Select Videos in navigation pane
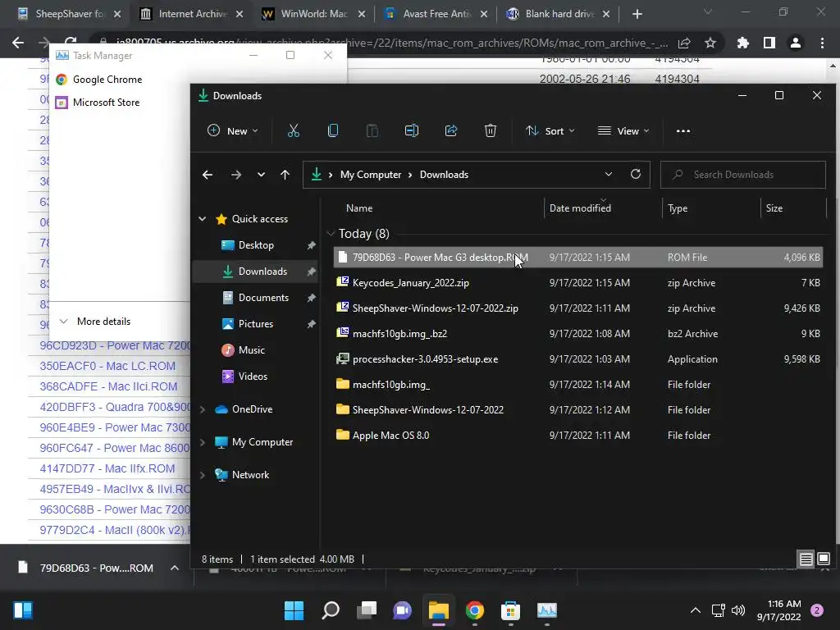Viewport: 840px width, 630px height. [253, 377]
